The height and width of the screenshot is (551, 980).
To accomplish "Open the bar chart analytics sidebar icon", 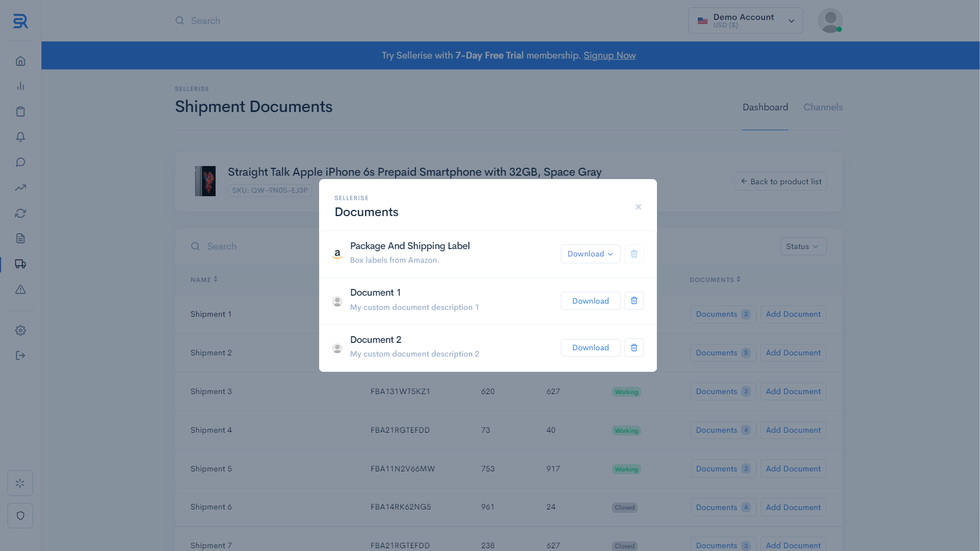I will point(20,86).
